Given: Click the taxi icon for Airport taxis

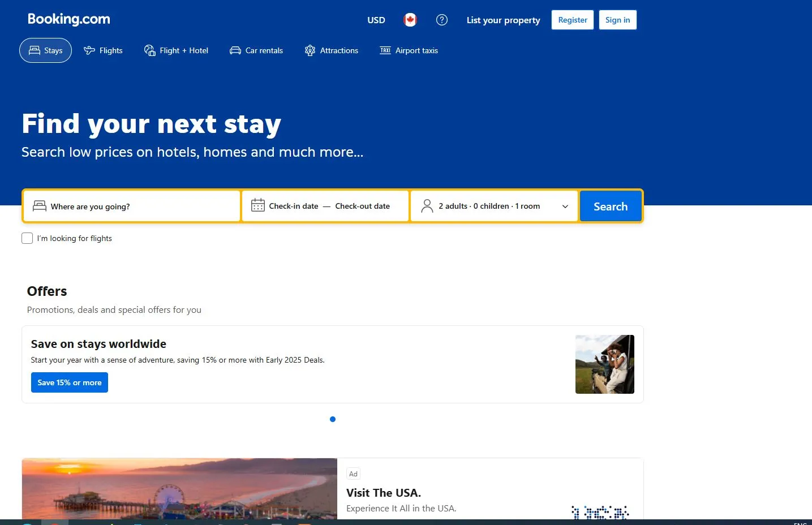Looking at the screenshot, I should click(x=385, y=50).
